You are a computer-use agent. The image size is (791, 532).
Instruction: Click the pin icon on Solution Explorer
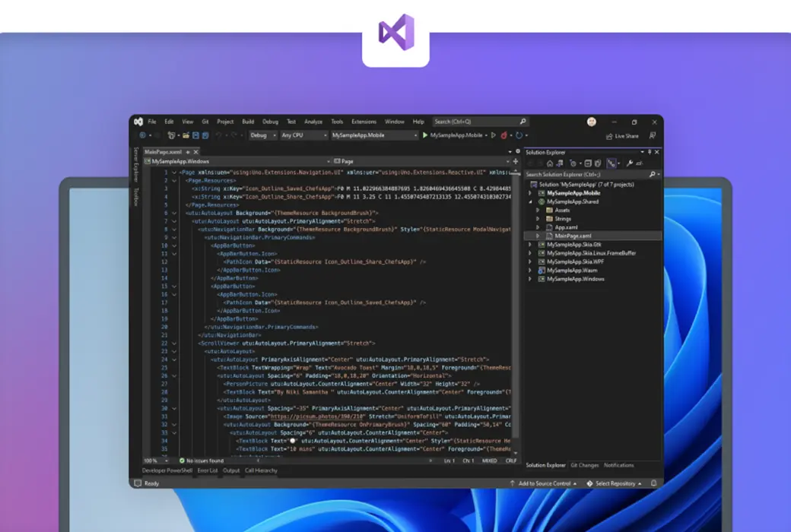(650, 152)
